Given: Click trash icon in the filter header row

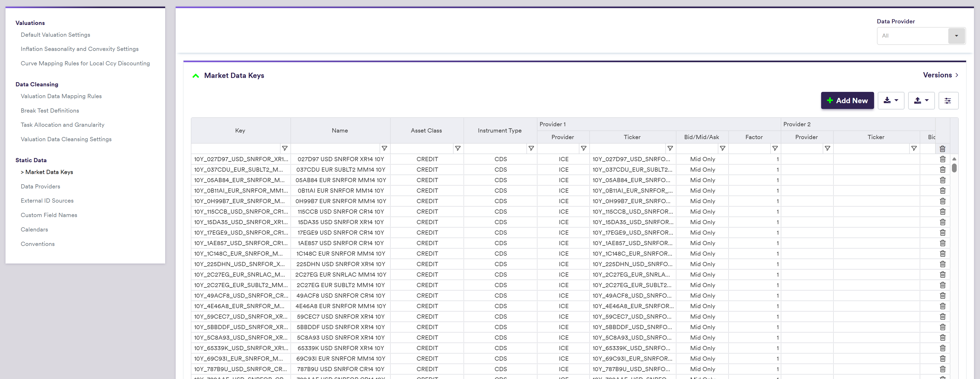Looking at the screenshot, I should (x=942, y=149).
